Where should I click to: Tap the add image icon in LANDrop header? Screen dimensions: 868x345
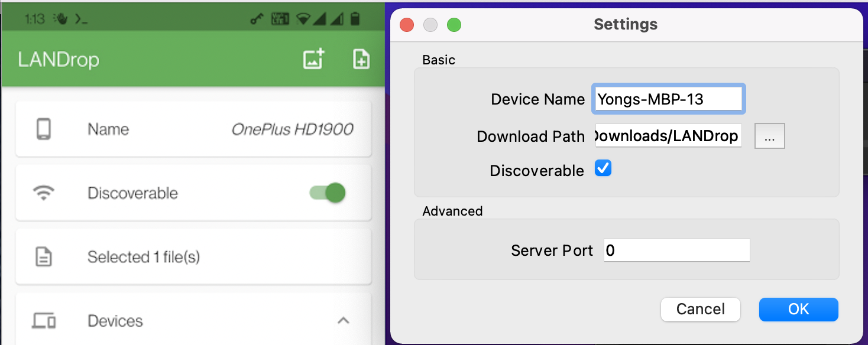313,59
